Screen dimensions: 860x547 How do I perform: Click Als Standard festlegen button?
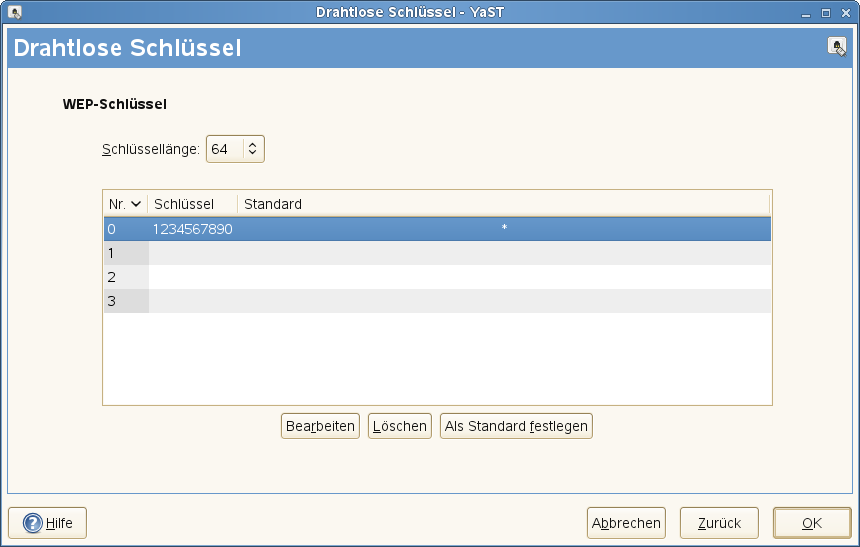click(516, 426)
